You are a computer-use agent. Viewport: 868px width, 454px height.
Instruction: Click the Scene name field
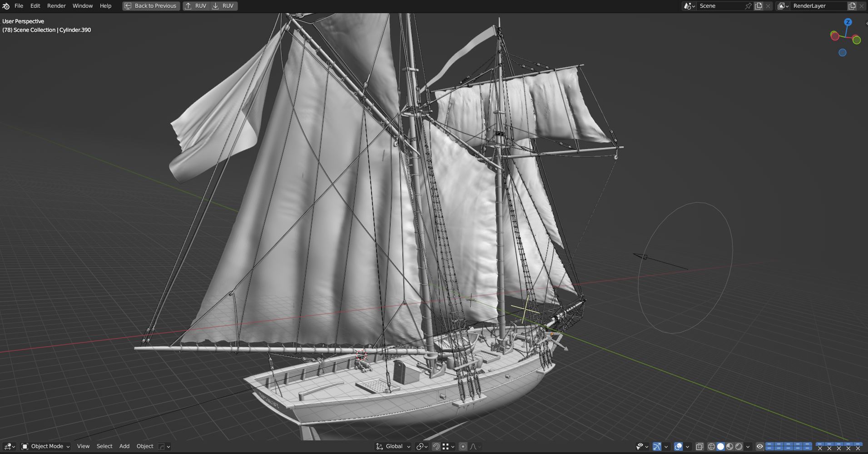tap(720, 6)
